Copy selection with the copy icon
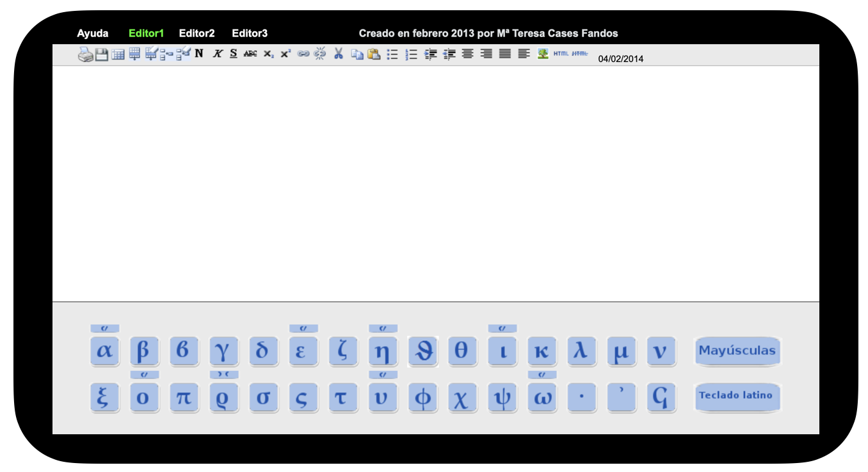This screenshot has height=472, width=868. [357, 54]
